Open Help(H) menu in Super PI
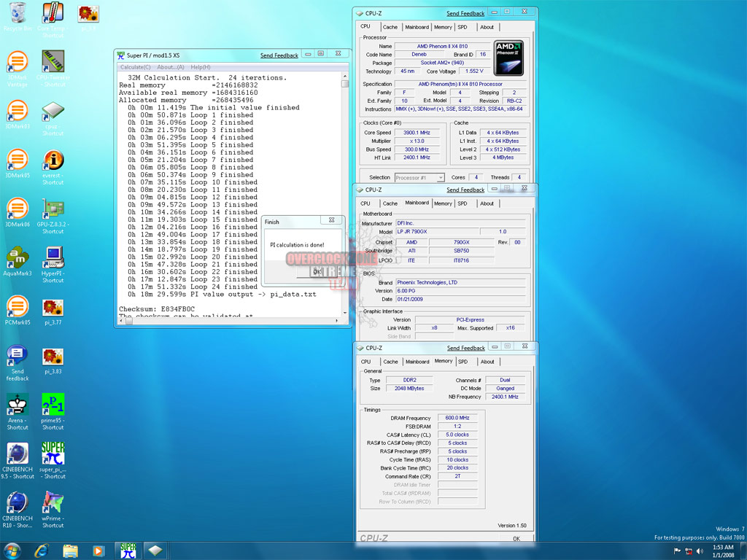 (201, 67)
